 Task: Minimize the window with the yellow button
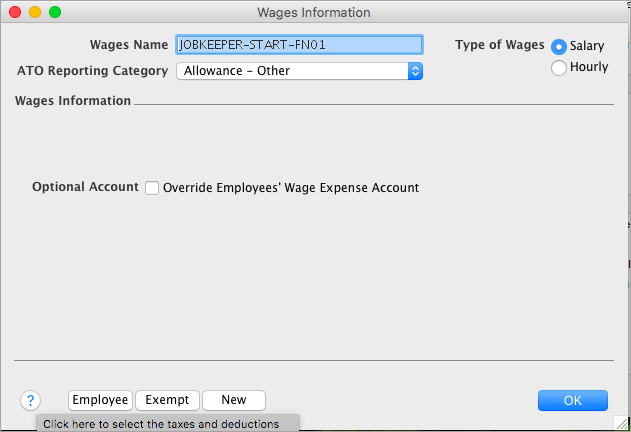click(x=34, y=12)
